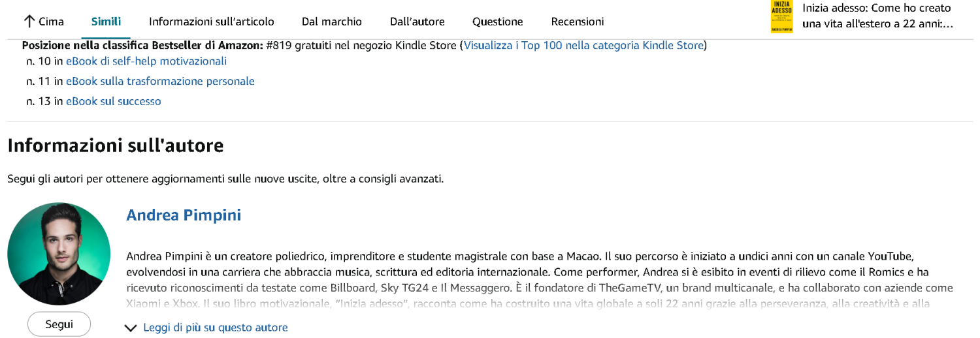Open Andrea Pimpini author page link
This screenshot has height=338, width=980.
coord(184,215)
